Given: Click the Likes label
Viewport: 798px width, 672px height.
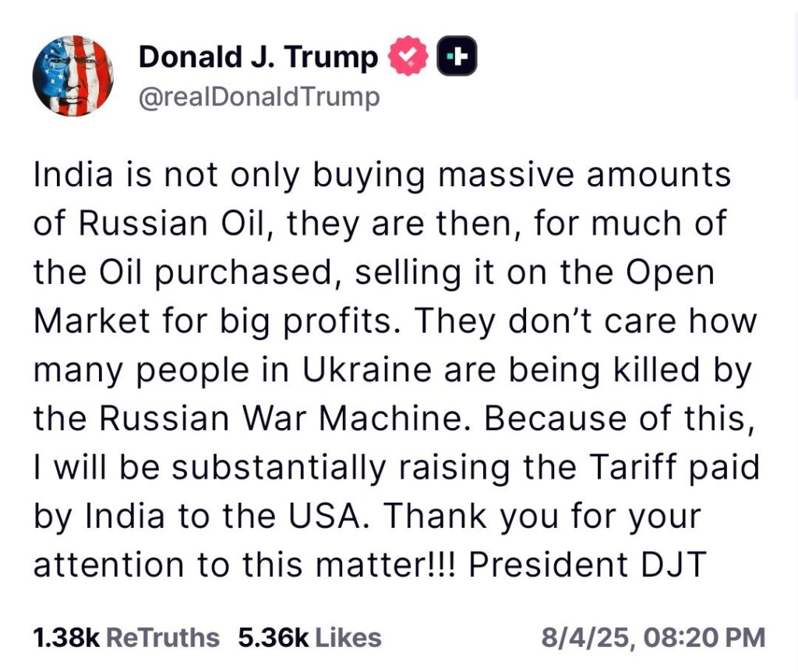Looking at the screenshot, I should 348,638.
